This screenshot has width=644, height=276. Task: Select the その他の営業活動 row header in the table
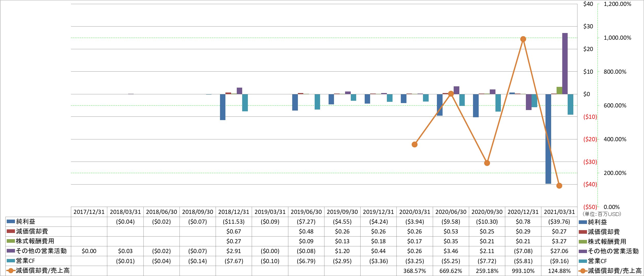tap(38, 251)
